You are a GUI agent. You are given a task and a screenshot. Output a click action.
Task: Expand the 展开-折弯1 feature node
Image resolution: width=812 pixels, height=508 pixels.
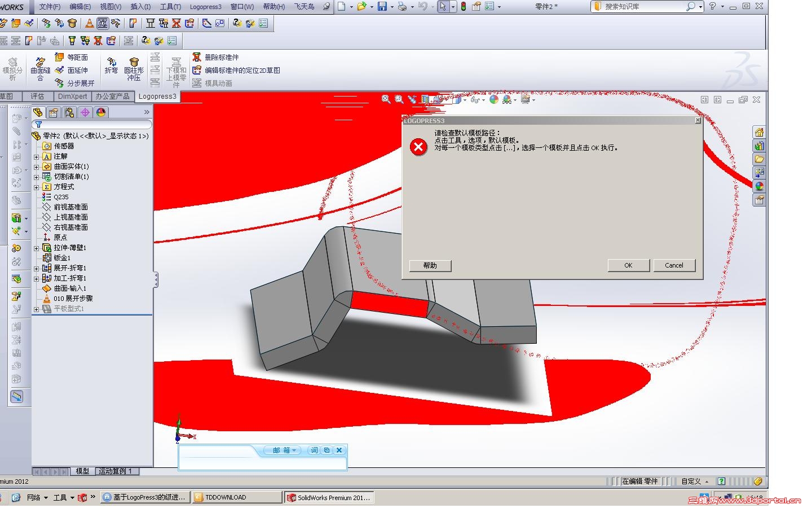[37, 268]
